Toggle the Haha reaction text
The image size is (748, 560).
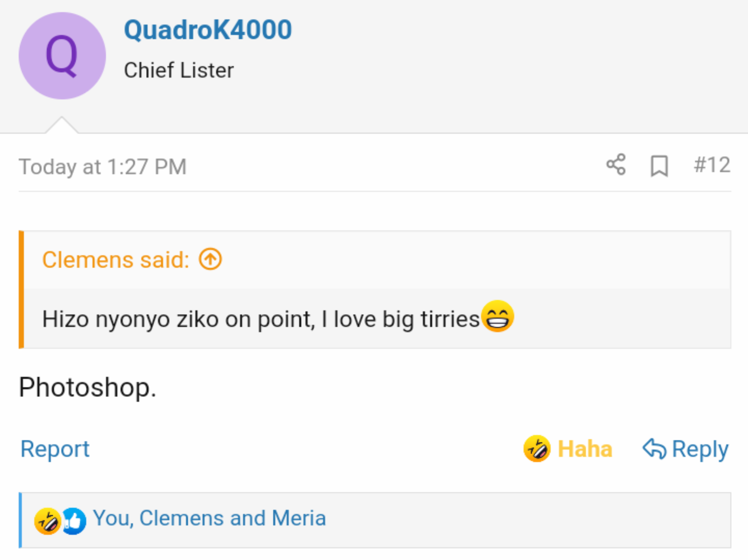(x=585, y=449)
